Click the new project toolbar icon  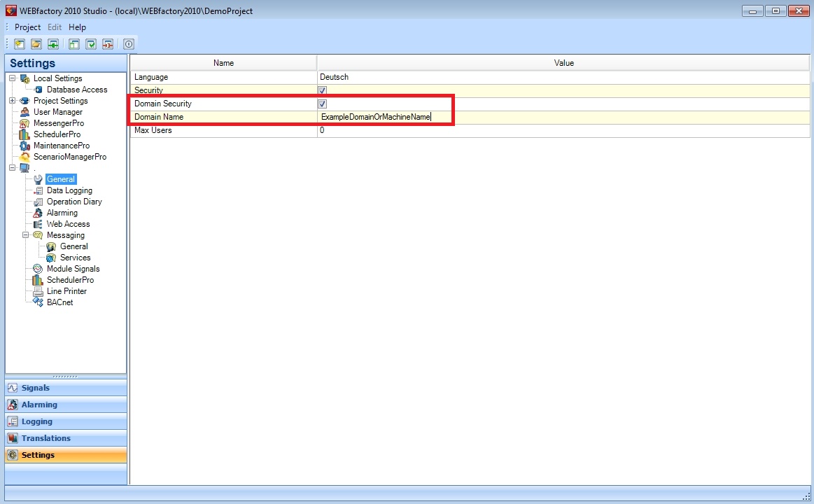(x=20, y=44)
